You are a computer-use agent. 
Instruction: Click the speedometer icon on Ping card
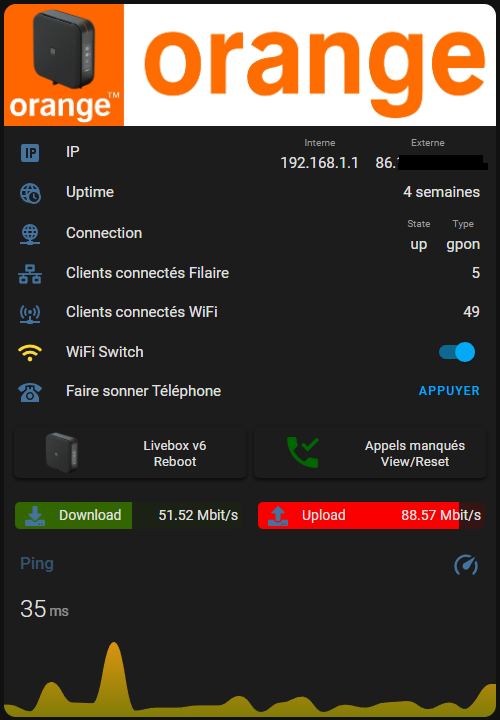click(466, 565)
